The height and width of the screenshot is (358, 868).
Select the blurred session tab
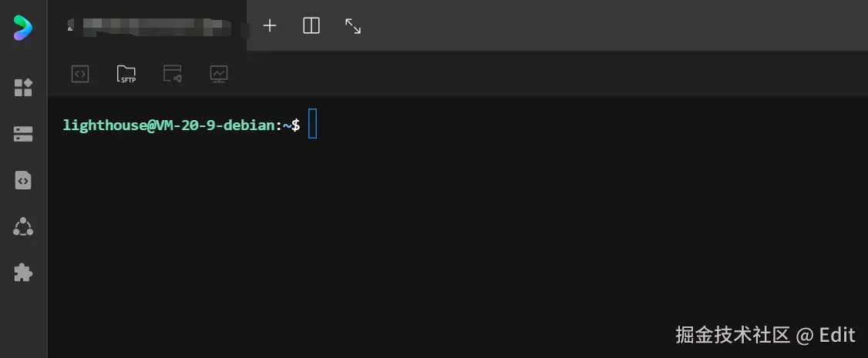tap(154, 26)
